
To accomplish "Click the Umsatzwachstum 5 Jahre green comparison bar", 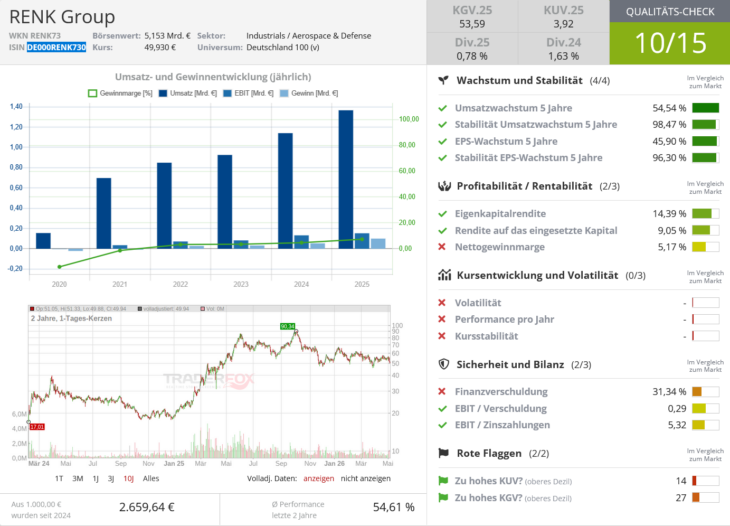I will pos(705,108).
